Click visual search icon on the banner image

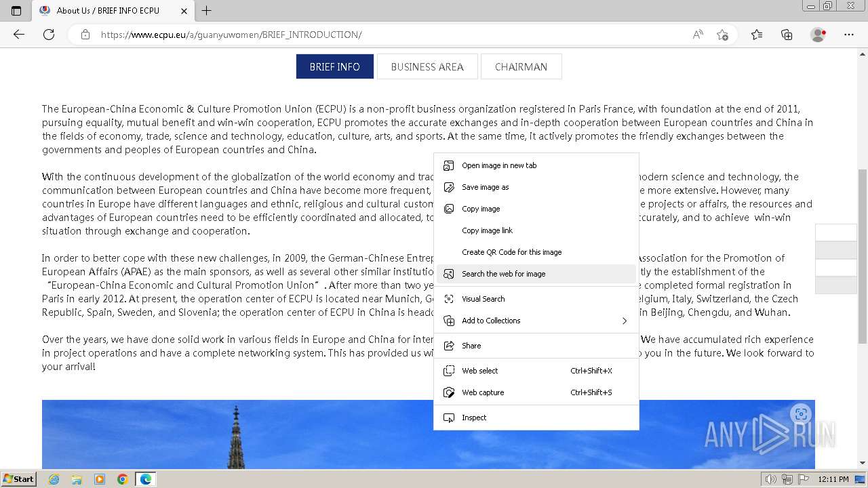[x=801, y=414]
